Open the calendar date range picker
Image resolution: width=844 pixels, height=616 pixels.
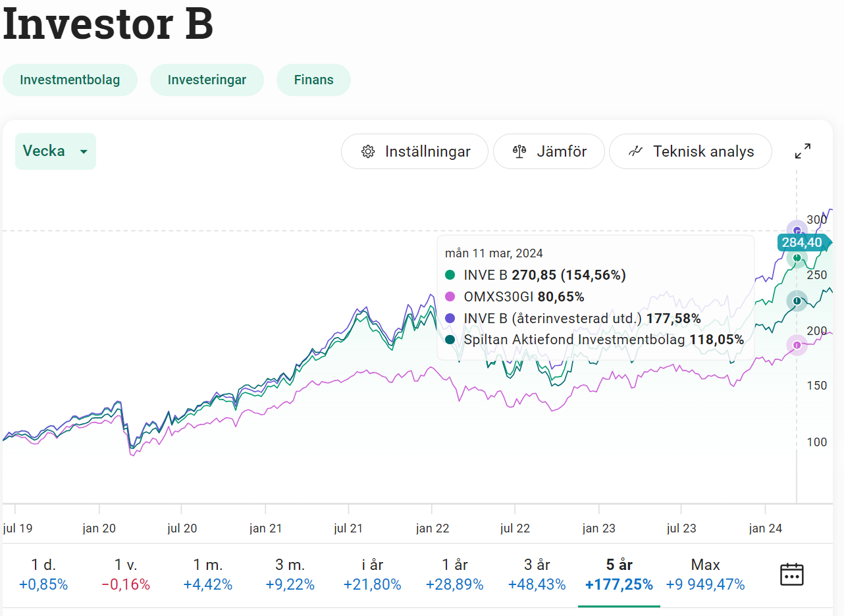click(x=791, y=574)
